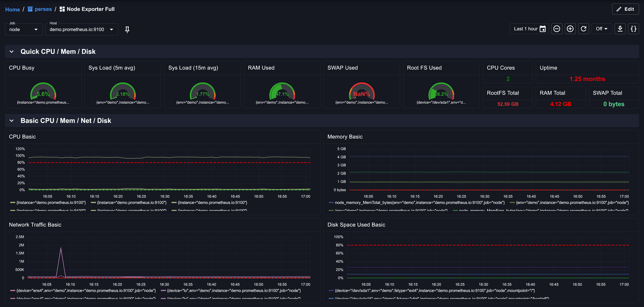Open the dashboard JSON view
The width and height of the screenshot is (644, 307).
pyautogui.click(x=633, y=29)
